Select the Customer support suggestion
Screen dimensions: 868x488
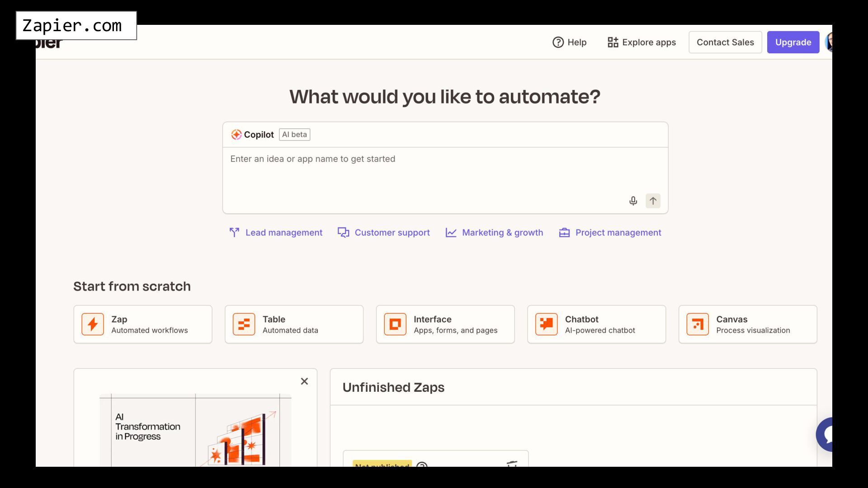384,233
